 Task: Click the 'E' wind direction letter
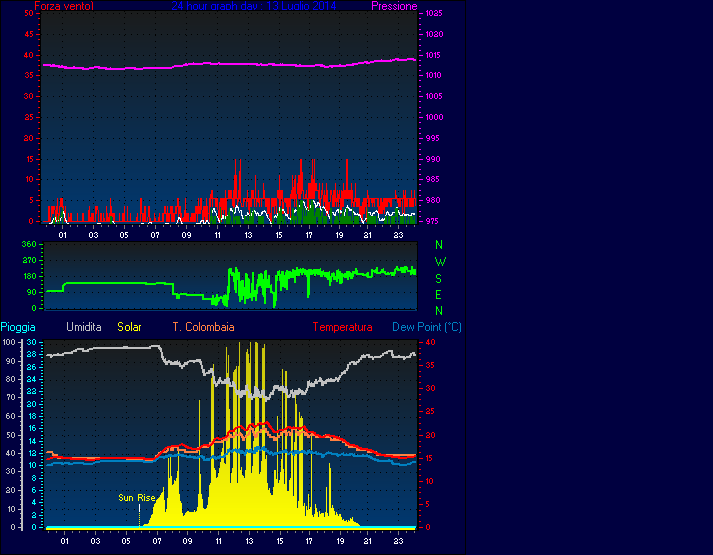[439, 294]
